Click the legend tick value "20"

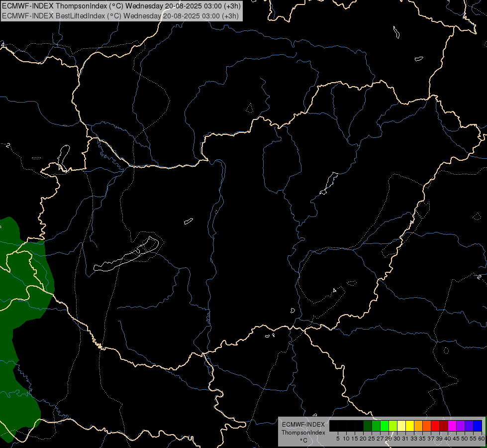pos(363,439)
